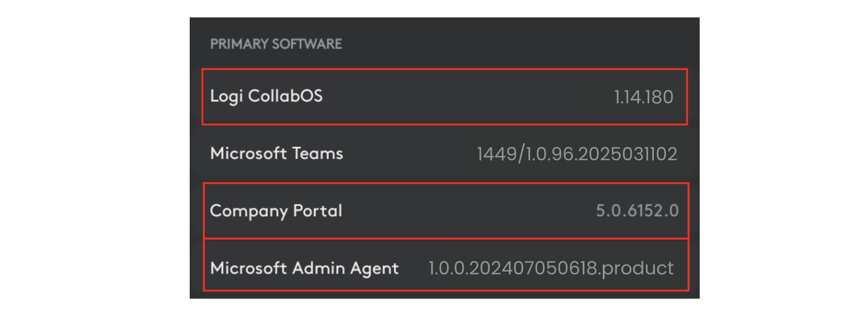Click the PRIMARY SOFTWARE section header
Screen dimensions: 868x315
click(276, 44)
